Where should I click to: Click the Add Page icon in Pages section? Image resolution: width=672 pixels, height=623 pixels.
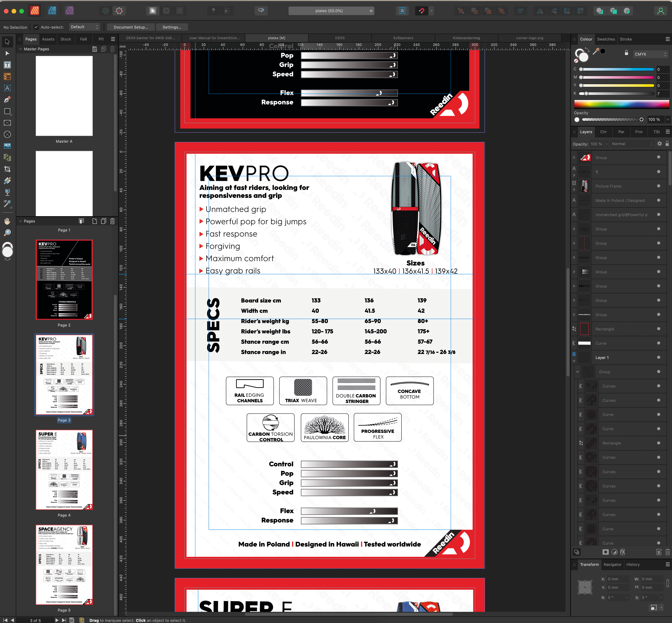point(95,221)
